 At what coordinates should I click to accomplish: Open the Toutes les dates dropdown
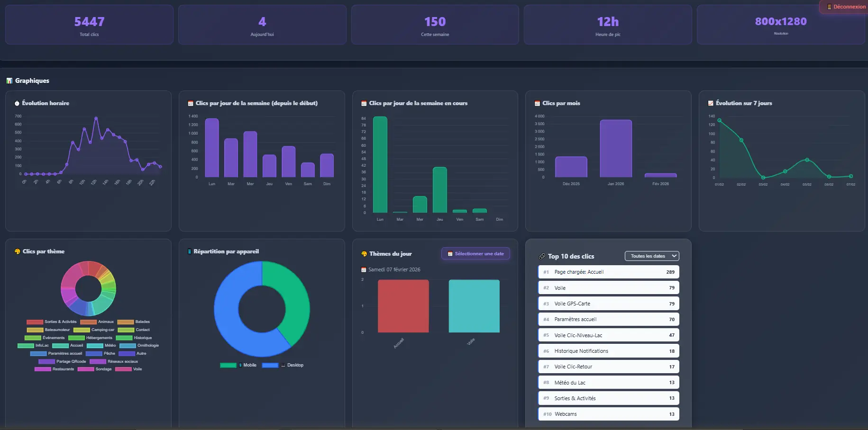652,256
